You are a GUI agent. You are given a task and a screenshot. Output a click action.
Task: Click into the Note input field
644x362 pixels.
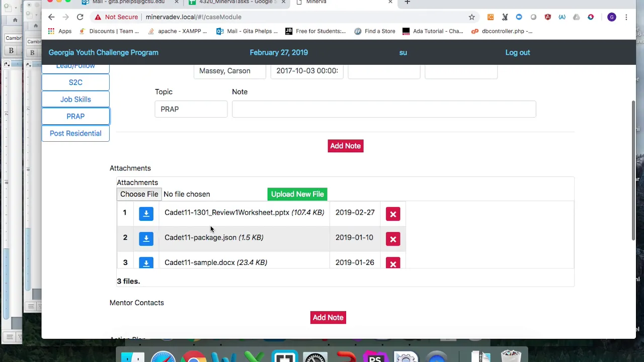(x=384, y=109)
